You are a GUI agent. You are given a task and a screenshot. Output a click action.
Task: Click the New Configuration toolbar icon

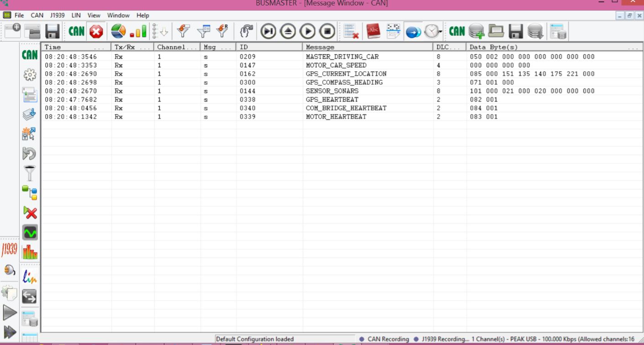tap(12, 31)
